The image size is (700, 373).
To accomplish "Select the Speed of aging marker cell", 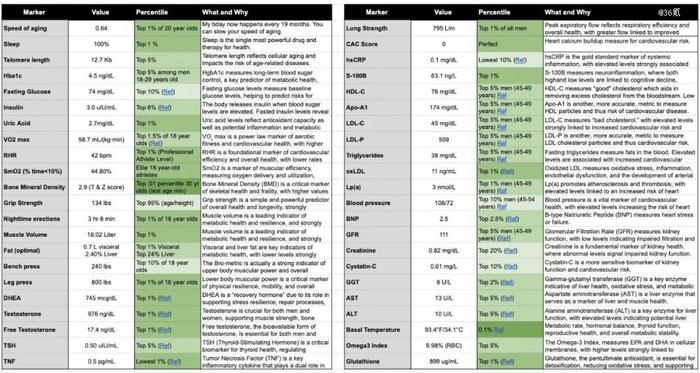I will click(35, 28).
